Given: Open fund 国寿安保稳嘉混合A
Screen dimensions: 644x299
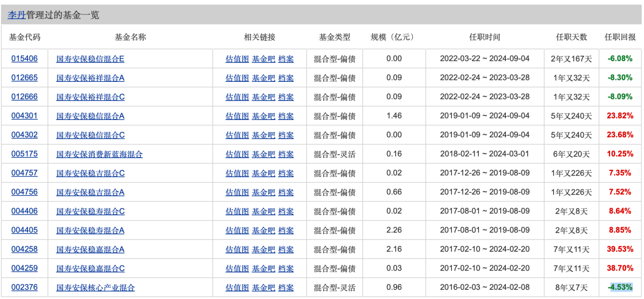Looking at the screenshot, I should point(90,250).
